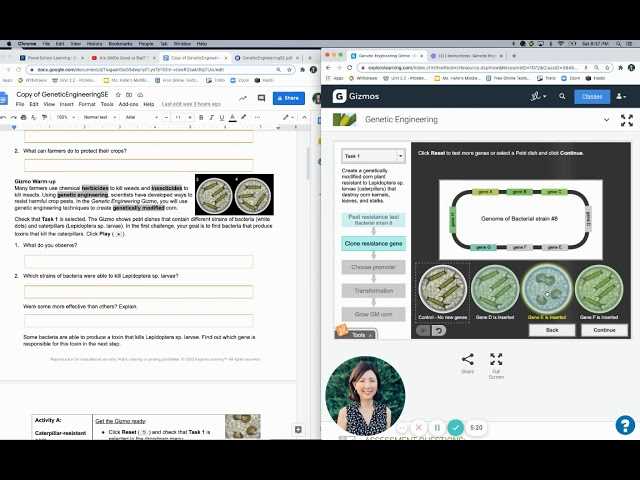640x480 pixels.
Task: Click the Transformation step
Action: click(373, 291)
